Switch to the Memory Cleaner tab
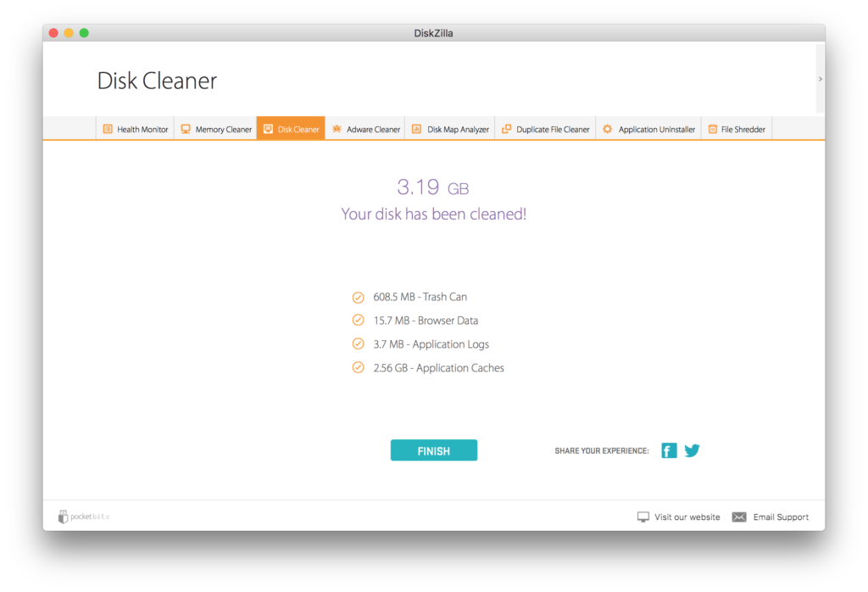This screenshot has height=592, width=868. click(x=216, y=129)
